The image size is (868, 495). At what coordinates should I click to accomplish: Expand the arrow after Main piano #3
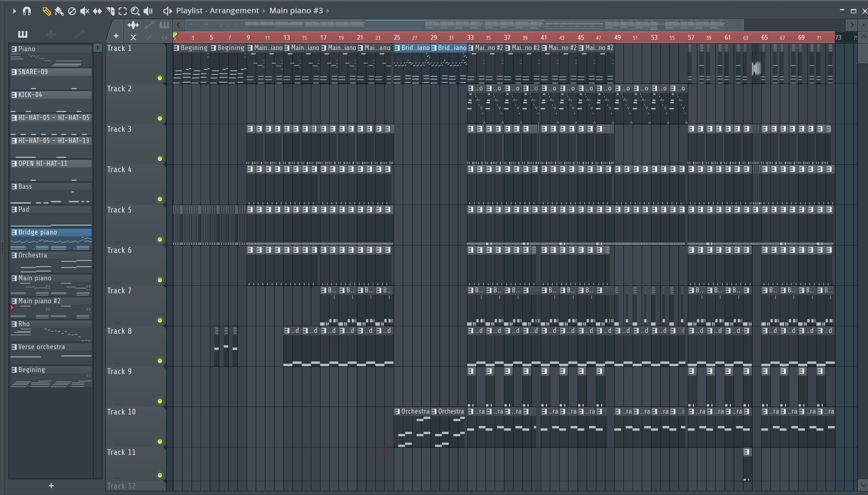pyautogui.click(x=328, y=11)
